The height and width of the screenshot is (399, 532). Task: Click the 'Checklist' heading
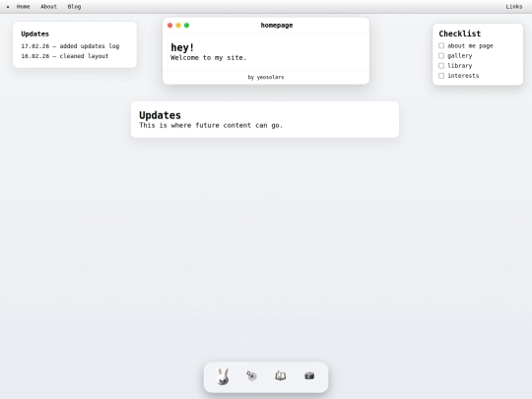(x=460, y=33)
